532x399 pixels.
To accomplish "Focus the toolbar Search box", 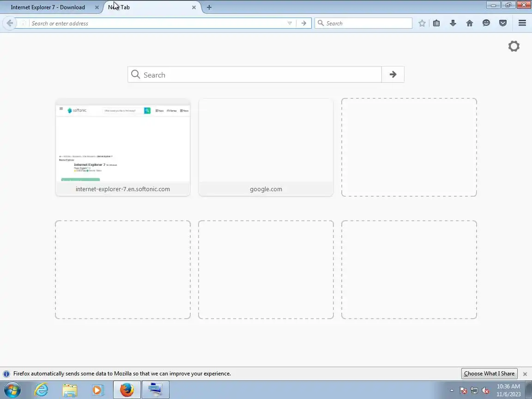I will click(x=363, y=23).
